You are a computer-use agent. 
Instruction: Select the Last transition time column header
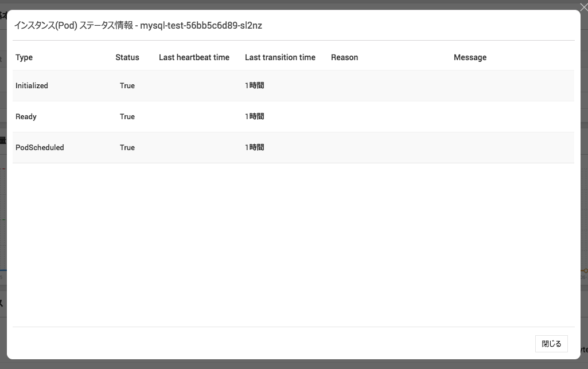point(280,57)
